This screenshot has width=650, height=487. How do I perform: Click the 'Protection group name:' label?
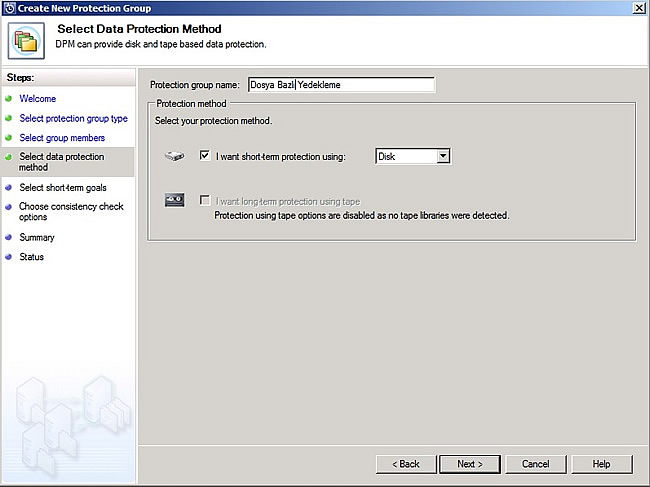pos(195,85)
